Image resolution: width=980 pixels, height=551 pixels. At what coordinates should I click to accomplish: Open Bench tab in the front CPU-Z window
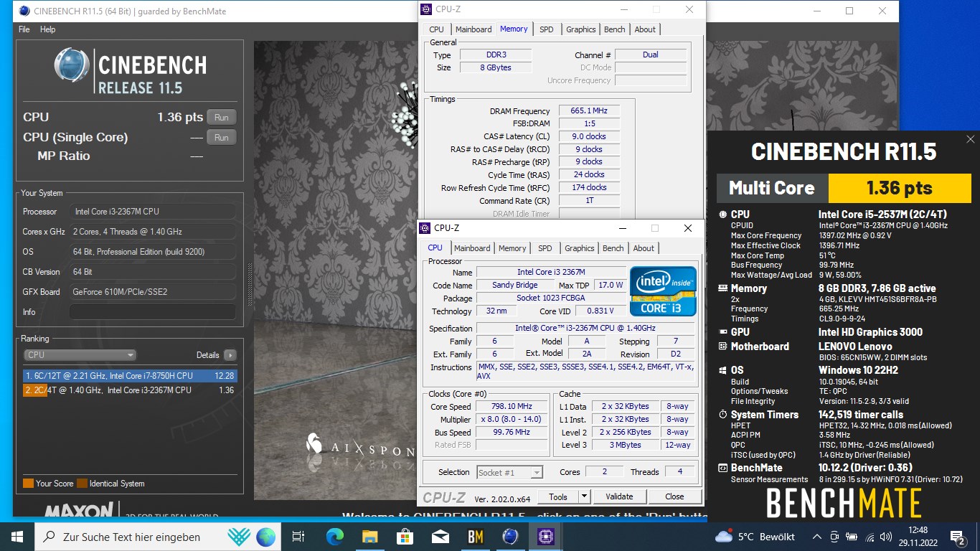[613, 248]
